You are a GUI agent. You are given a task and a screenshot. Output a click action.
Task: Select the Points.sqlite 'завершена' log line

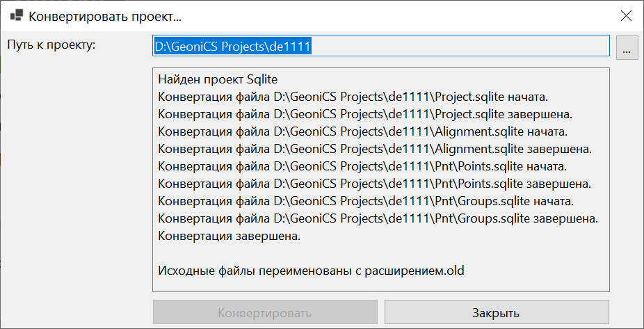(375, 184)
